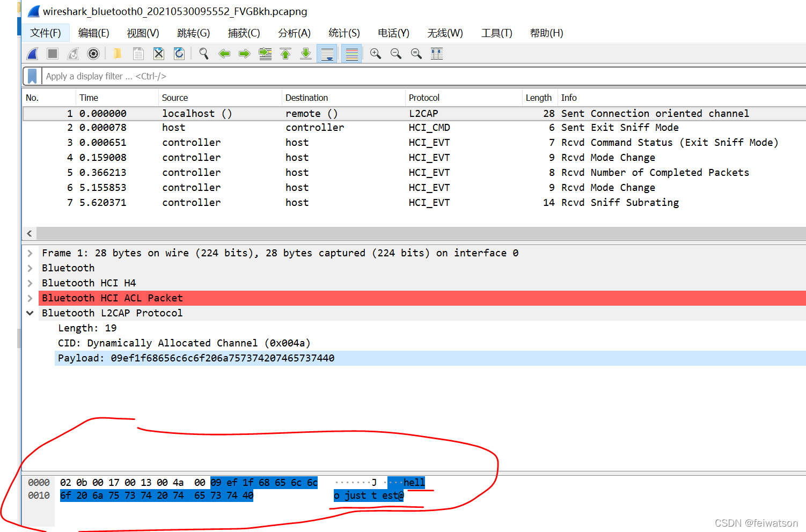Sort by the Info column header
This screenshot has width=806, height=532.
(x=682, y=98)
